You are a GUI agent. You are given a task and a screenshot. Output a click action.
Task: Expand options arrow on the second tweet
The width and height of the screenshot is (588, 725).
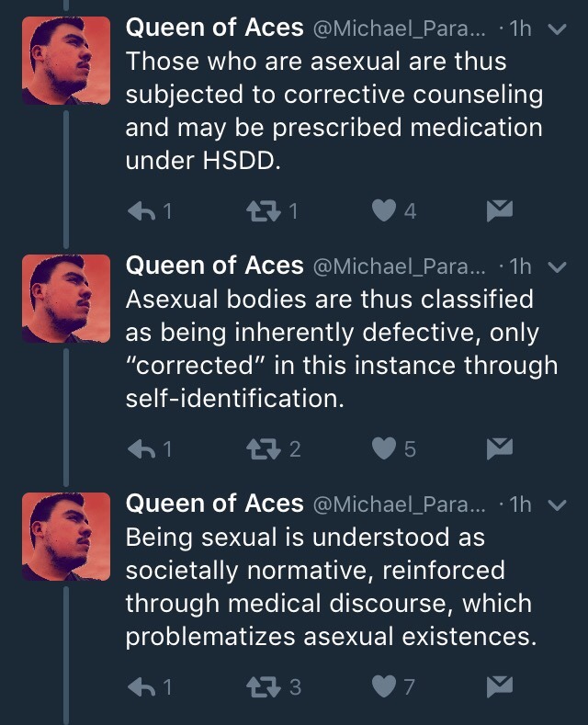click(x=558, y=266)
